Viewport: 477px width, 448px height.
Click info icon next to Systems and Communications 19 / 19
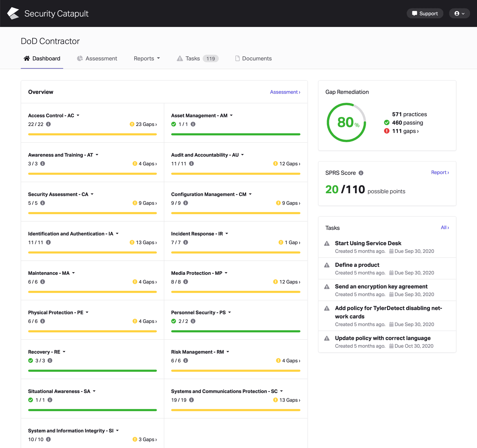tap(192, 400)
